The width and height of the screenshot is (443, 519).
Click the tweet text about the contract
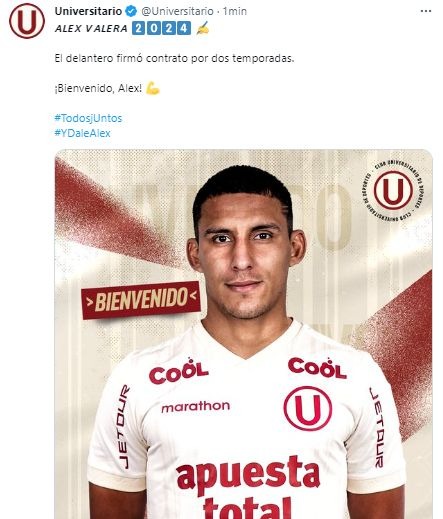coord(174,58)
